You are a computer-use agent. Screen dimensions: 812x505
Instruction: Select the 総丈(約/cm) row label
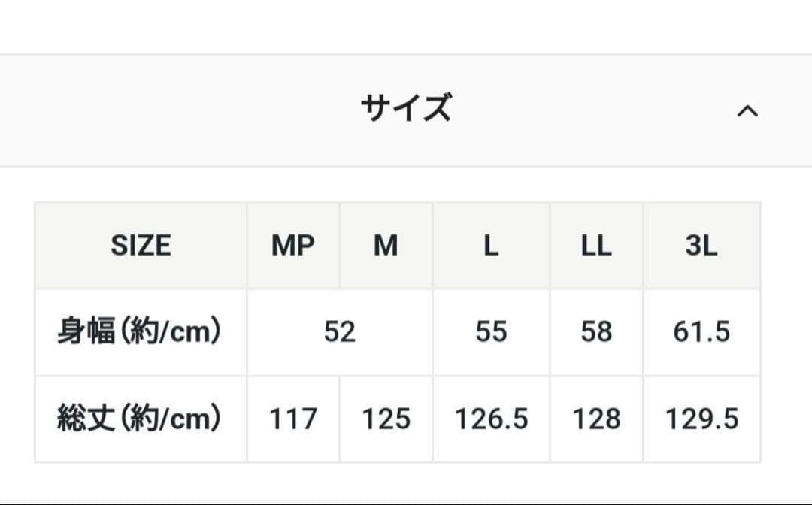[141, 419]
